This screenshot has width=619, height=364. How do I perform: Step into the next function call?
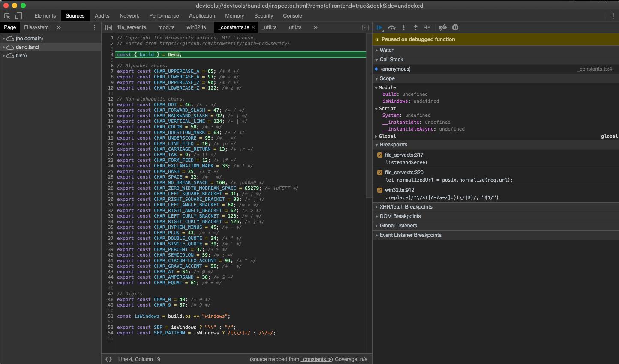[x=403, y=27]
